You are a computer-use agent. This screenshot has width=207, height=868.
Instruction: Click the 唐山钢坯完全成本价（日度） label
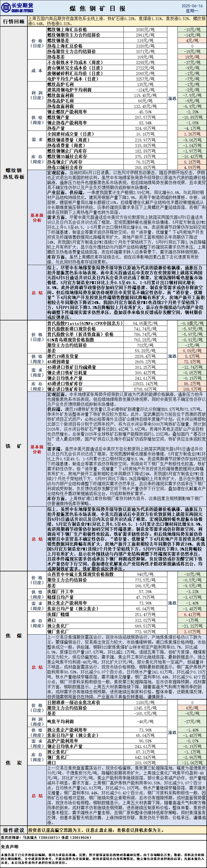75,68
